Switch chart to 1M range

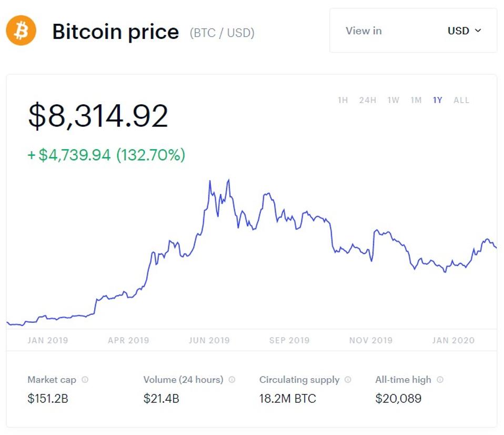[416, 100]
